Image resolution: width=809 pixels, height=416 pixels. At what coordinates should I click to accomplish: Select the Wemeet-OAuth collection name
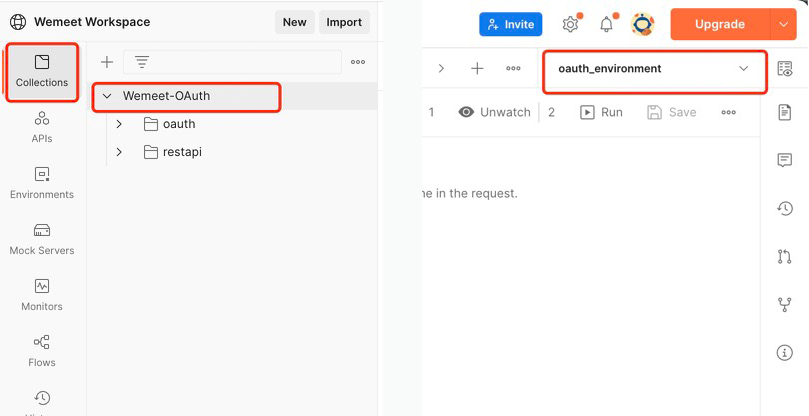coord(166,96)
